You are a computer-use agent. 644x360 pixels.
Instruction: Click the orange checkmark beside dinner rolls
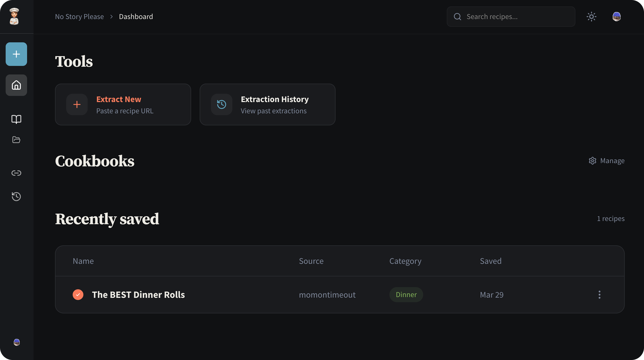78,295
